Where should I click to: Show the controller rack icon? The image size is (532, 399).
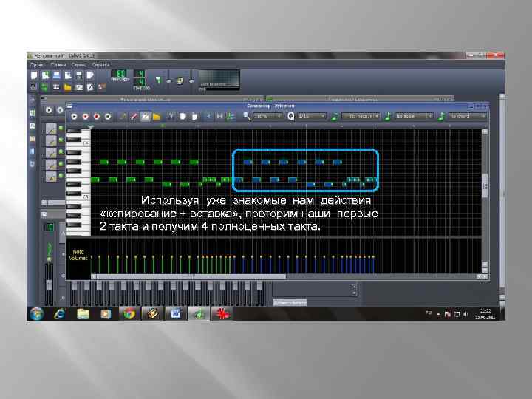pos(101,87)
